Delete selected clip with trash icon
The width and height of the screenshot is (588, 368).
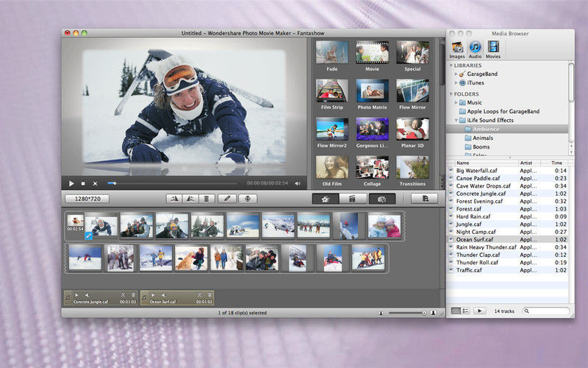pyautogui.click(x=207, y=199)
